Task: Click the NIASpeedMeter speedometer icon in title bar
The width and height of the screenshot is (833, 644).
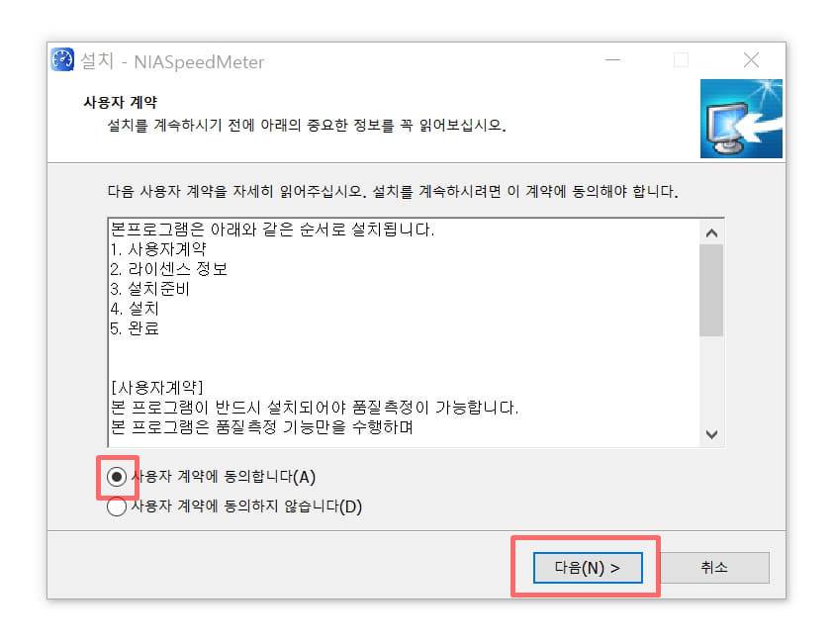Action: point(62,59)
